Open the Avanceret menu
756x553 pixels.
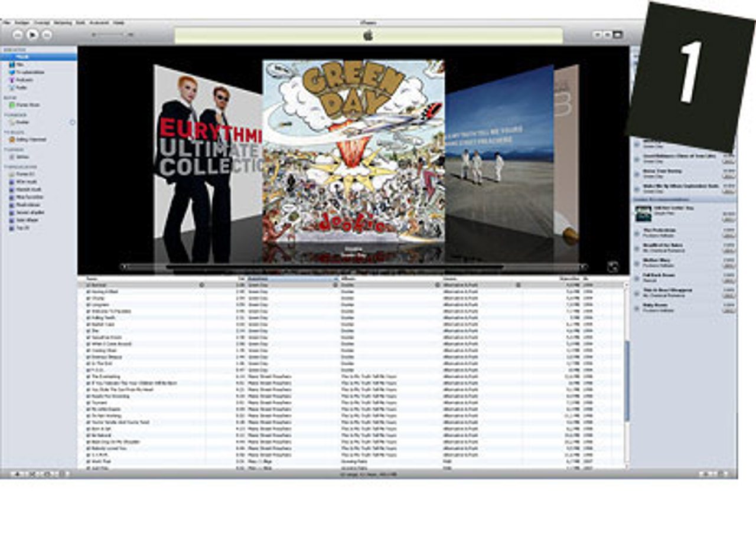click(x=99, y=22)
